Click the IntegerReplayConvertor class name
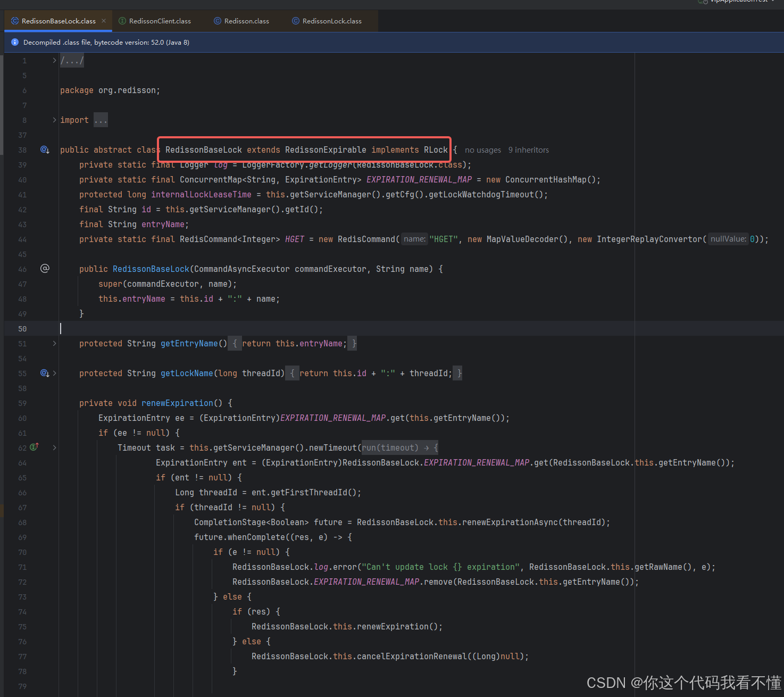 (649, 239)
